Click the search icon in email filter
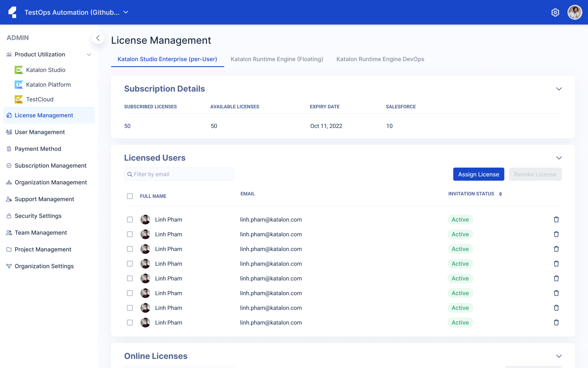Viewport: 588px width, 368px height. tap(130, 174)
